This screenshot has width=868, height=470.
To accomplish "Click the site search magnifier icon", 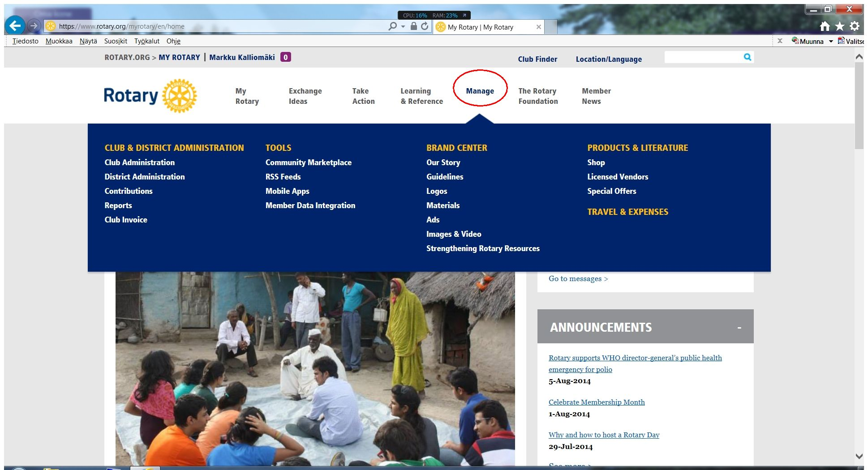I will pos(747,57).
